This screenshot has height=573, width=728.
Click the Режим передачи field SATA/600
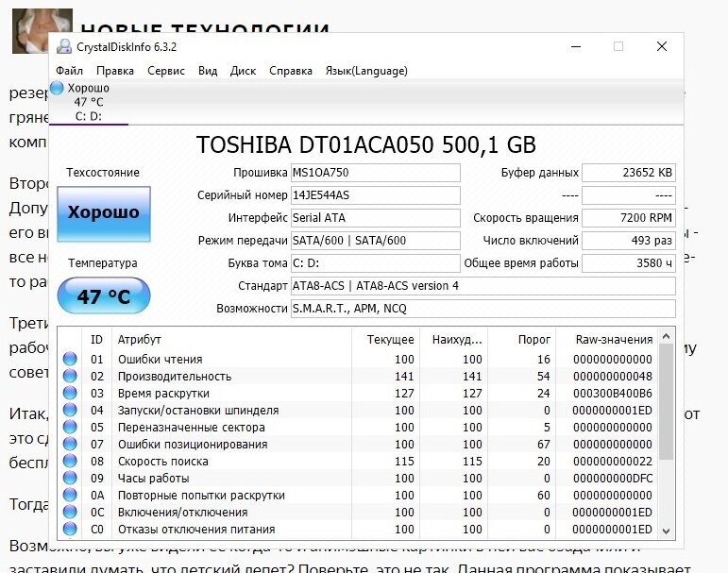click(375, 241)
